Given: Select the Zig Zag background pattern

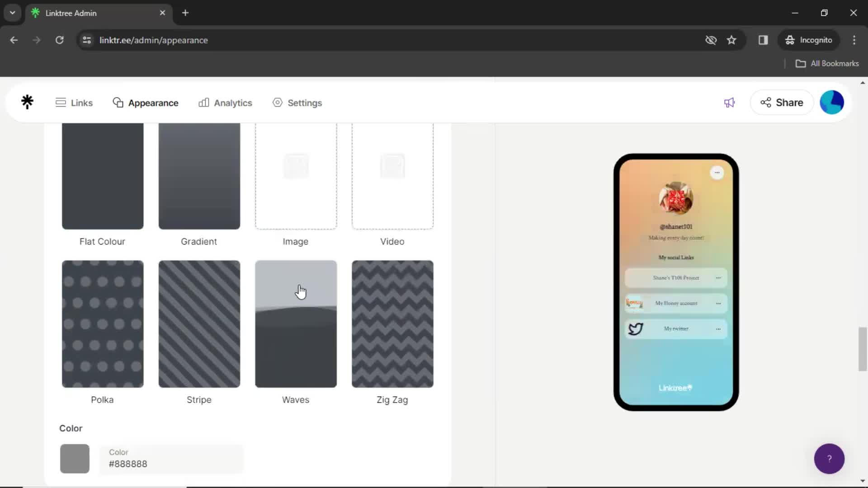Looking at the screenshot, I should tap(392, 324).
